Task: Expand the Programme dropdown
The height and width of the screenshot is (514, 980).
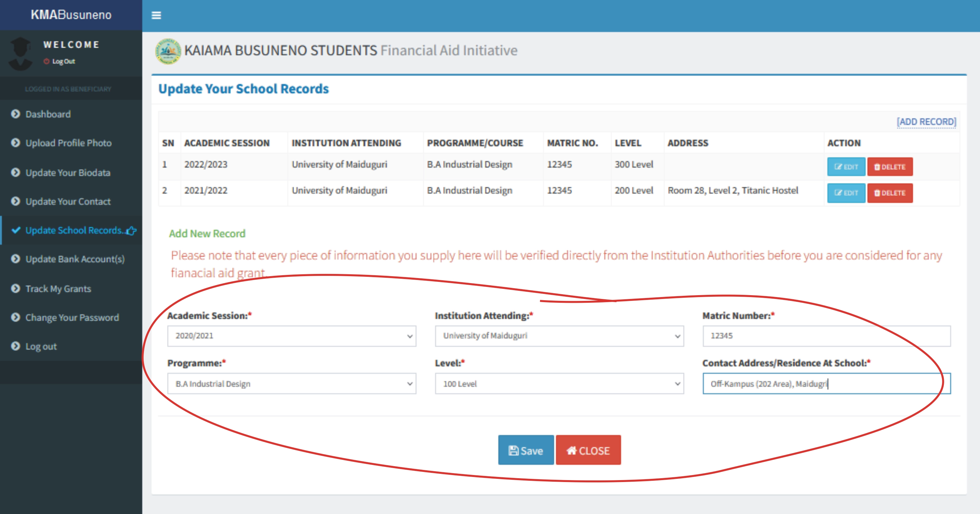Action: point(291,384)
